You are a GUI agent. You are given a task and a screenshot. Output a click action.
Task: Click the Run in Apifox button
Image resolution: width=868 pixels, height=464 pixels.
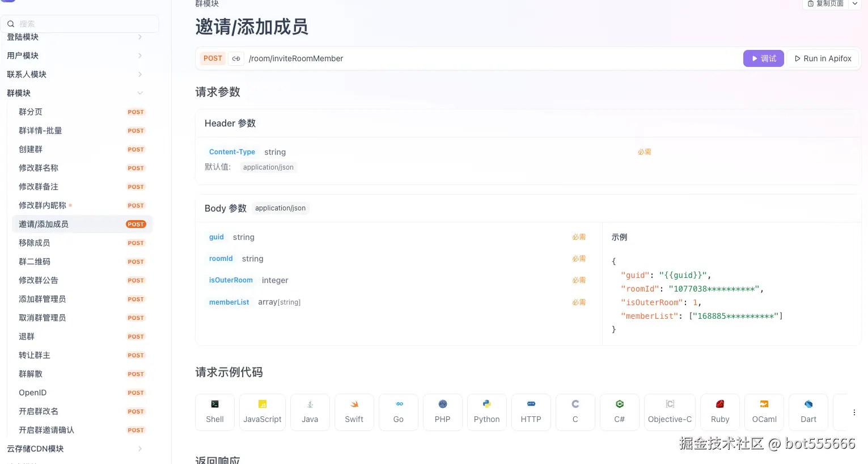[822, 58]
